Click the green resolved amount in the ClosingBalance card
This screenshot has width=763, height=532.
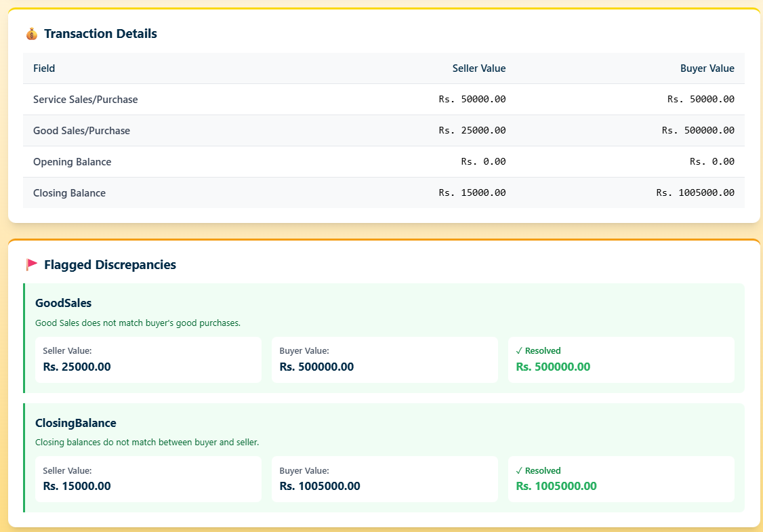(x=556, y=486)
